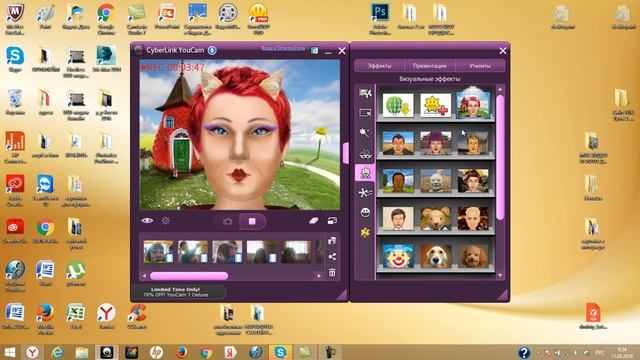Click the Windows Start button
Image resolution: width=640 pixels, height=360 pixels.
[x=10, y=352]
